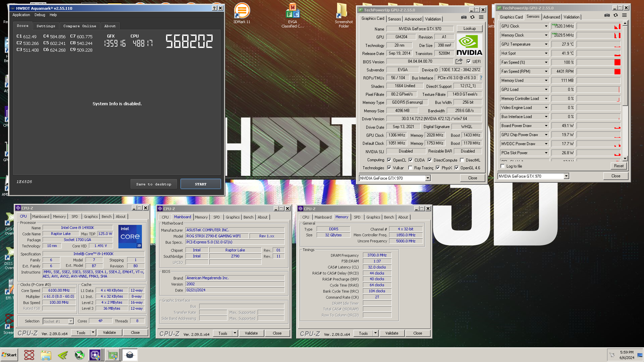This screenshot has width=644, height=362.
Task: Open GPU selector dropdown in Sensors window
Action: click(x=567, y=176)
